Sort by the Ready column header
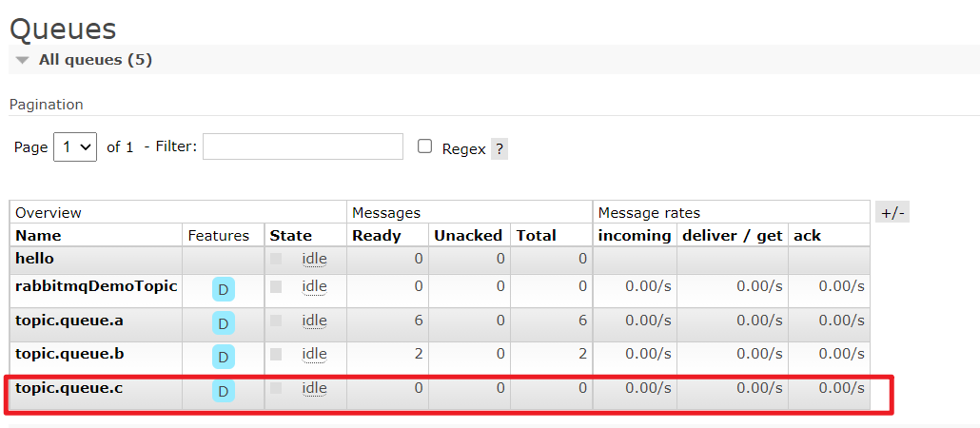 point(377,236)
